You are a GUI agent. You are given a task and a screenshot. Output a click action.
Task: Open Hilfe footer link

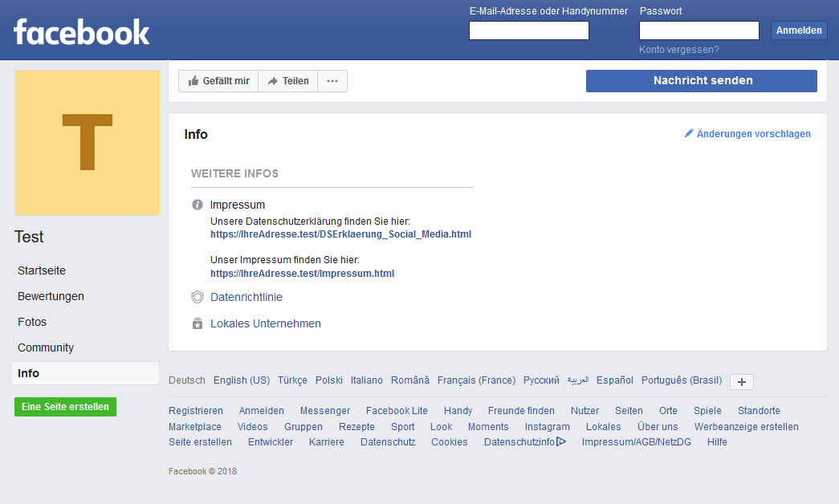click(717, 442)
